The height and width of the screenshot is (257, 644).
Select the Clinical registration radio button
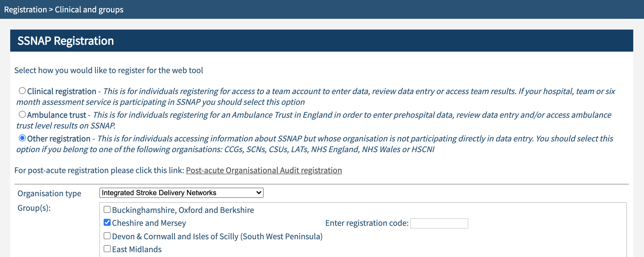[22, 91]
